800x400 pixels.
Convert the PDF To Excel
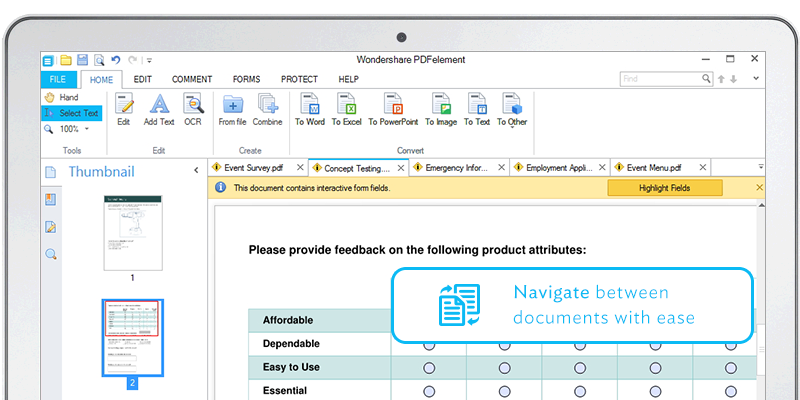tap(346, 109)
